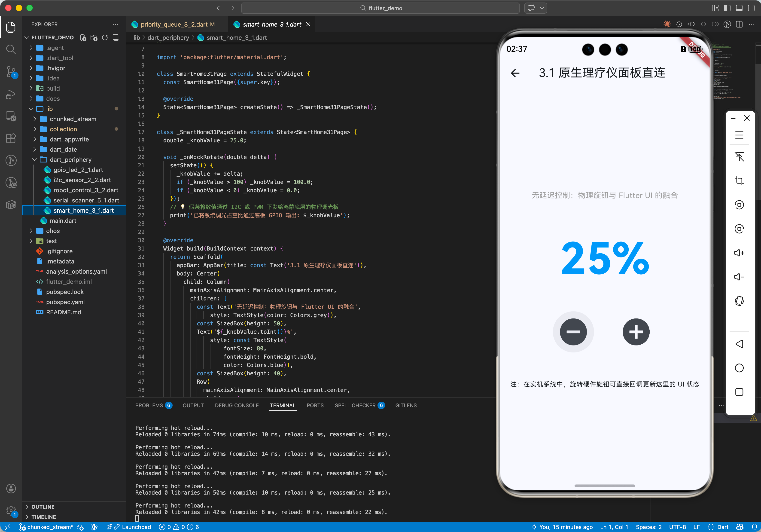Toggle the secondary sidebar layout icon
Screen dimensions: 761x532
tap(751, 8)
